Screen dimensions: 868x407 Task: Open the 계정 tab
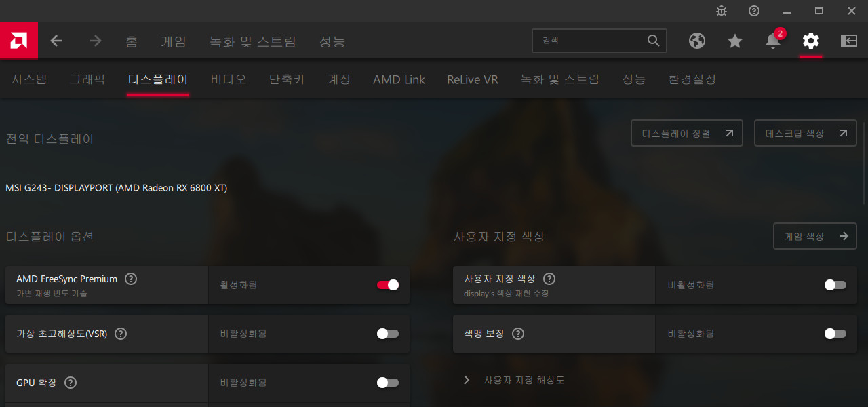point(339,79)
